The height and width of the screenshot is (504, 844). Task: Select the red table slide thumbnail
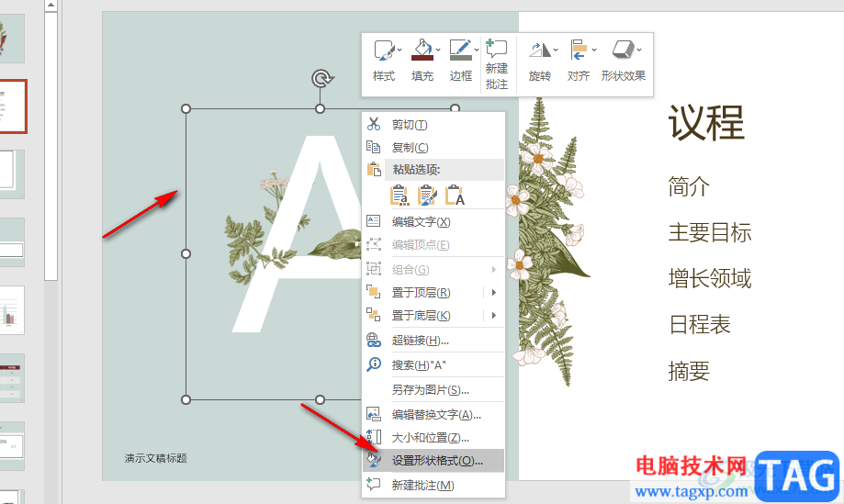point(12,378)
